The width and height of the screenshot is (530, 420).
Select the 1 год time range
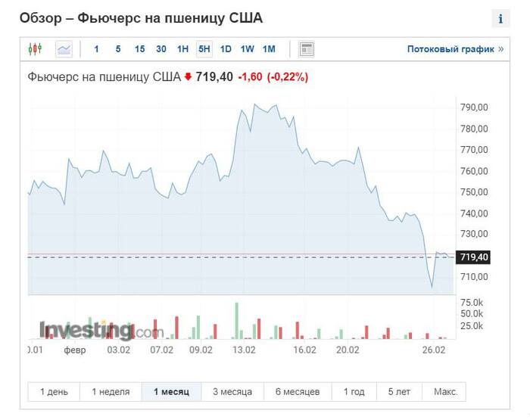[354, 391]
